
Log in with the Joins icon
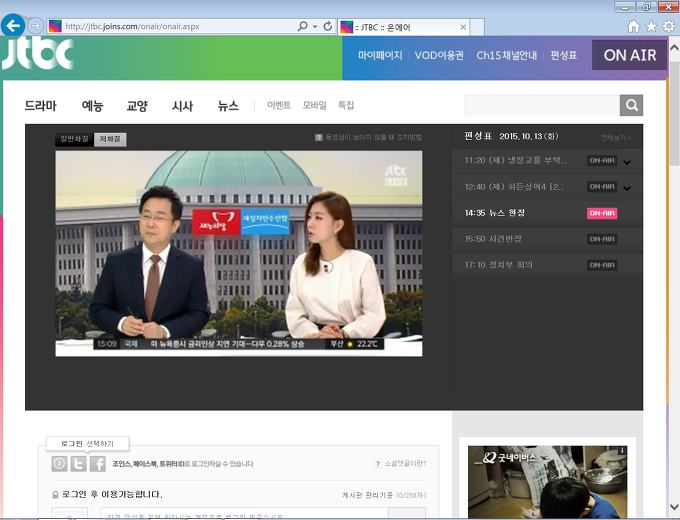59,464
